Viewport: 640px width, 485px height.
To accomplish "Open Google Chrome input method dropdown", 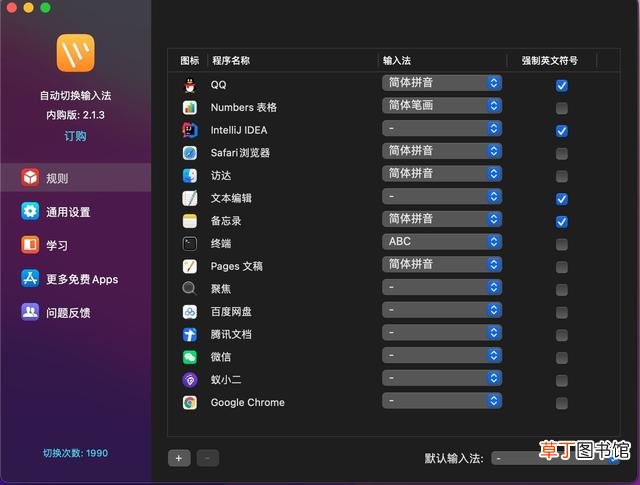I will click(442, 400).
